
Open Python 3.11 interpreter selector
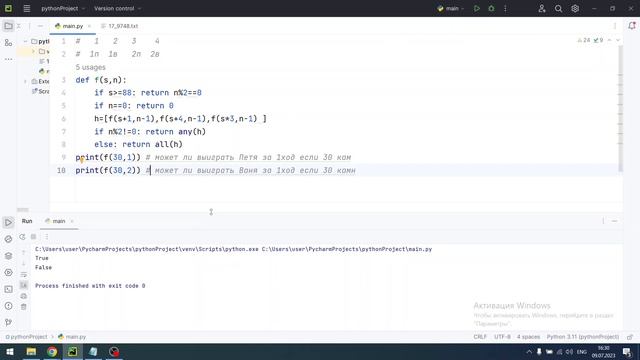click(x=583, y=337)
